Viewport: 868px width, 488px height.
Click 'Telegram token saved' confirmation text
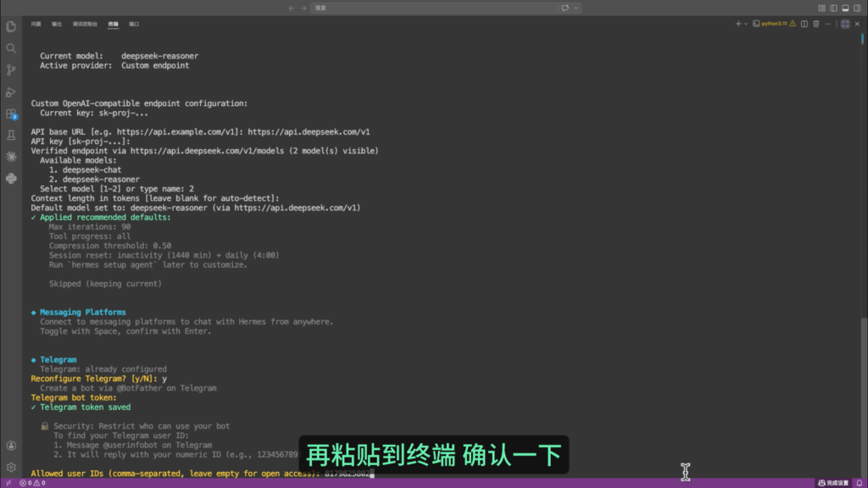tap(86, 408)
